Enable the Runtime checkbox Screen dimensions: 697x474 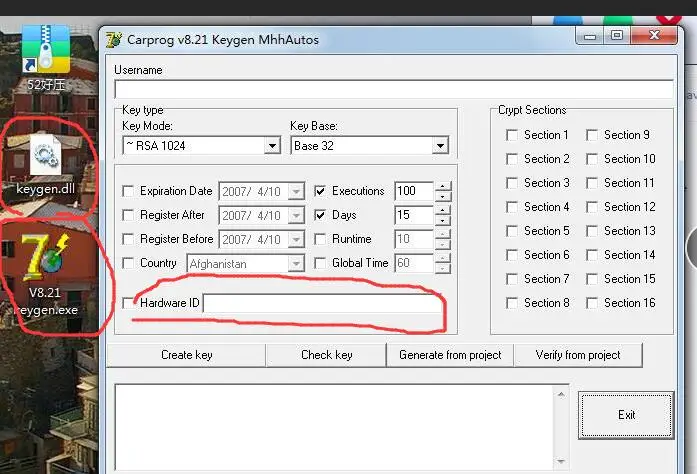(320, 239)
